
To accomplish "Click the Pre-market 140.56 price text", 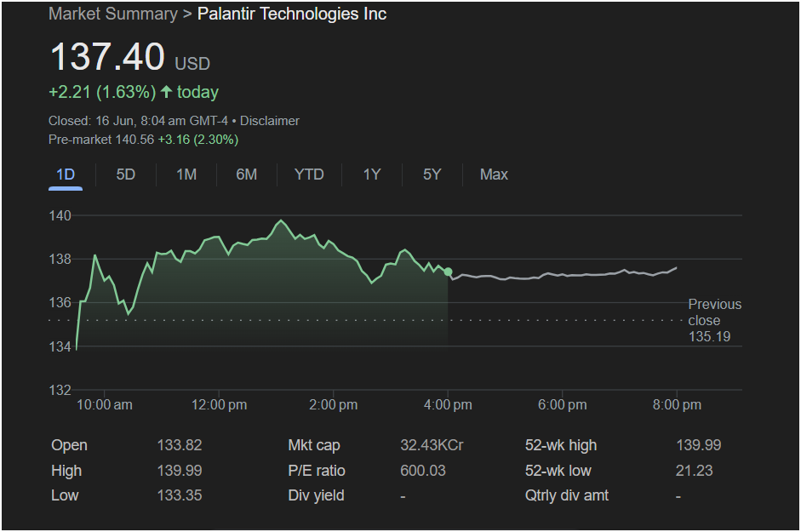I will [101, 140].
